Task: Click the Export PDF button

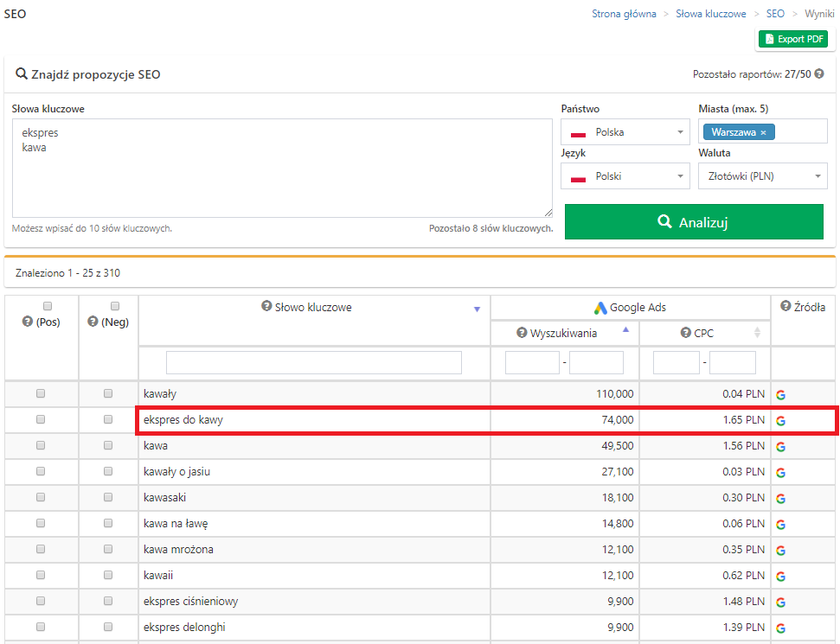Action: [792, 39]
